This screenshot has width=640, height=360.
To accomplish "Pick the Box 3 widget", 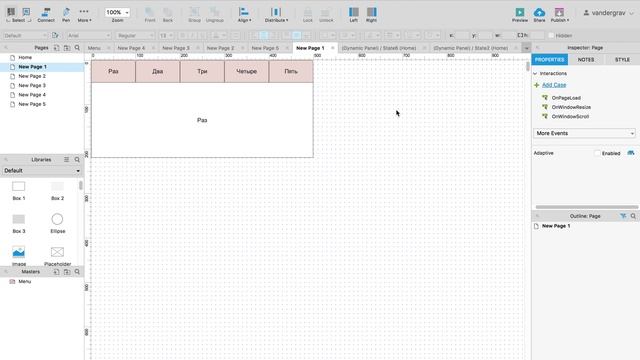I will coord(18,223).
